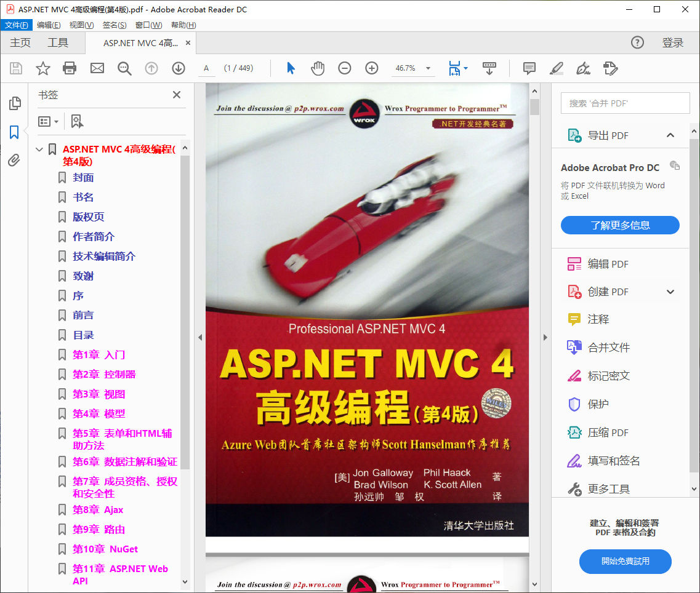
Task: Activate the selection arrow tool
Action: click(x=291, y=68)
